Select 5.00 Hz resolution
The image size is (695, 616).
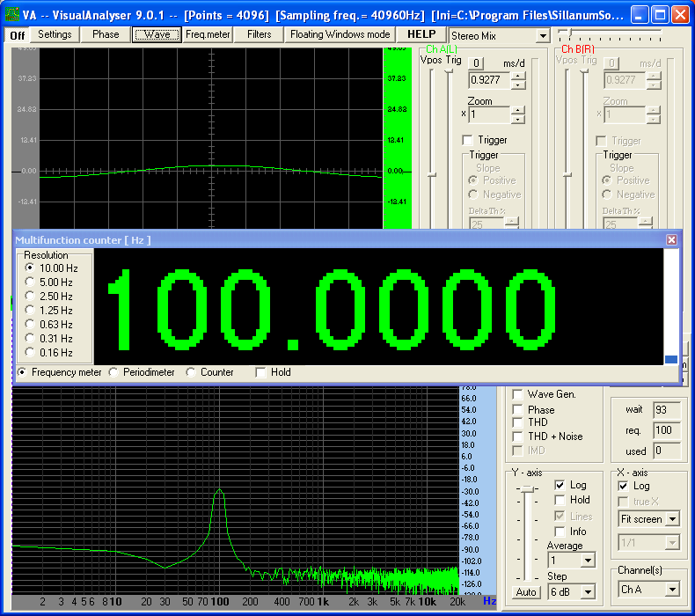pos(31,282)
